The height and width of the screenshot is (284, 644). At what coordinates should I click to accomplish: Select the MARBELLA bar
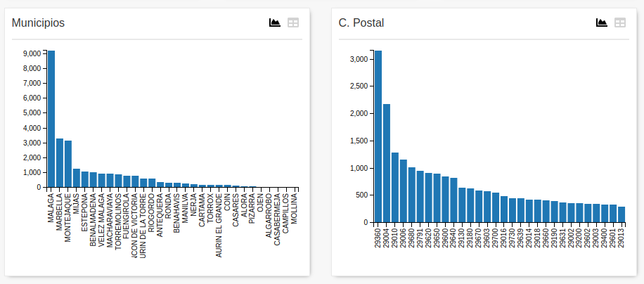click(60, 163)
